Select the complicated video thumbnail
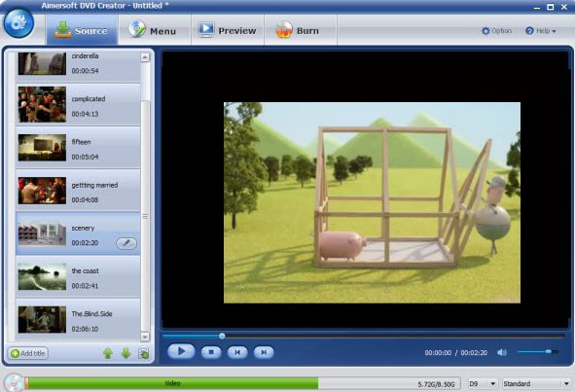Image resolution: width=575 pixels, height=392 pixels. [x=42, y=104]
